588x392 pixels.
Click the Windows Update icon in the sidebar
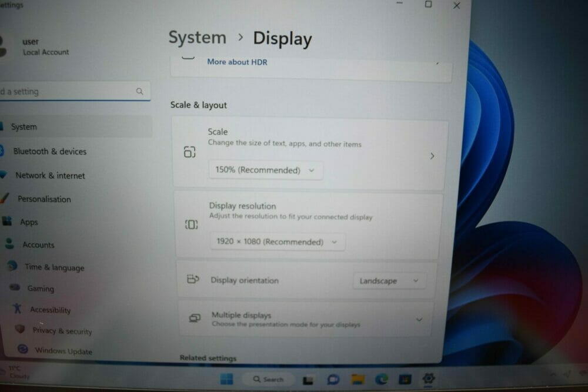pyautogui.click(x=23, y=349)
